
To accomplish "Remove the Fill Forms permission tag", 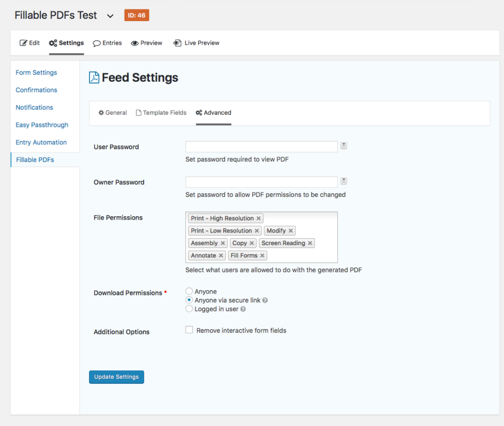I will pyautogui.click(x=262, y=256).
